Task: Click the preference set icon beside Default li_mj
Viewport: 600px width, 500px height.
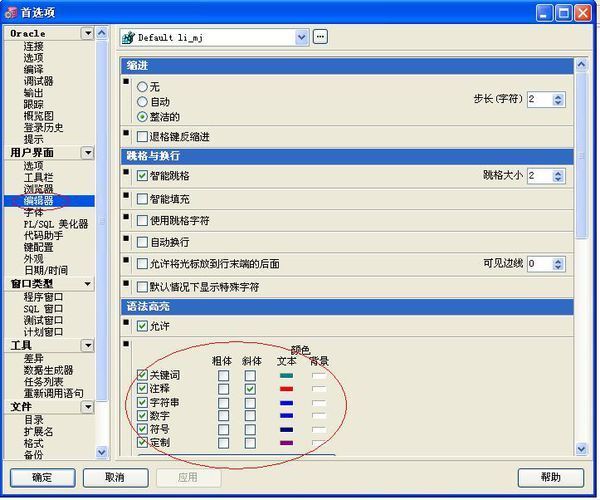Action: click(128, 37)
